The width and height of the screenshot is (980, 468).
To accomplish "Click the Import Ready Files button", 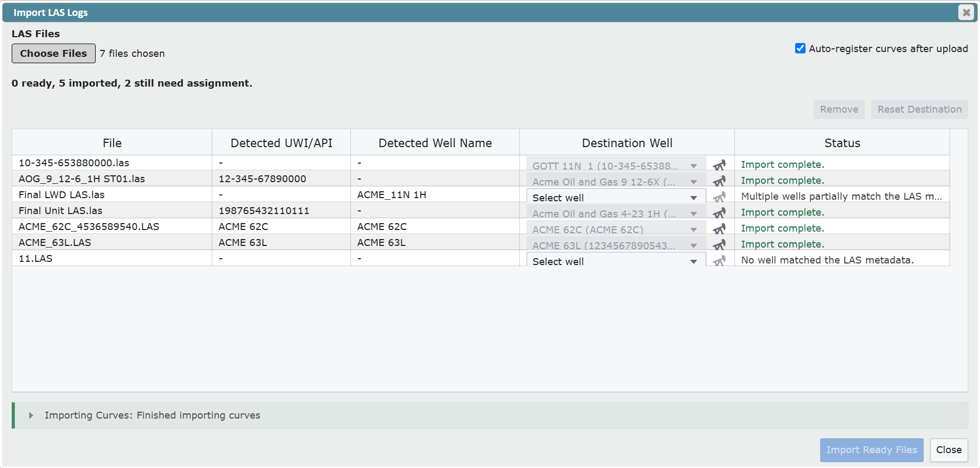I will pyautogui.click(x=872, y=450).
